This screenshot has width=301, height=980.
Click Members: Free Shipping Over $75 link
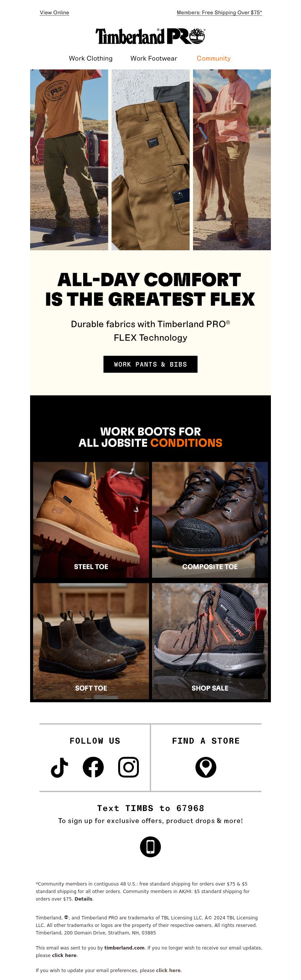[220, 12]
